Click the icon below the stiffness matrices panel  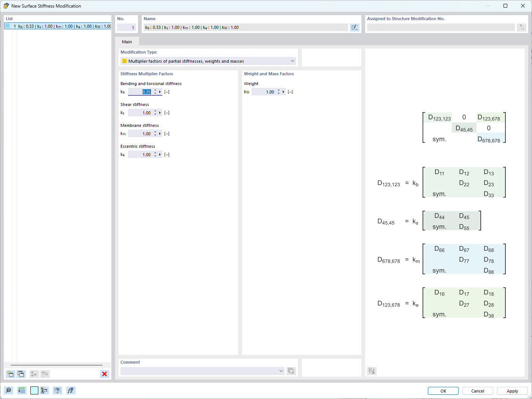point(372,371)
